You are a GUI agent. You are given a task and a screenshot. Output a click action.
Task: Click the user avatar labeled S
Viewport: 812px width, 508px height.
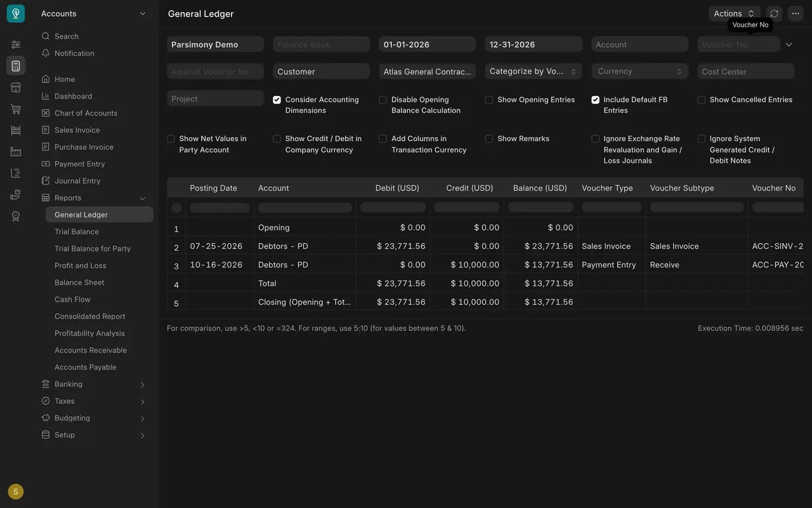16,491
